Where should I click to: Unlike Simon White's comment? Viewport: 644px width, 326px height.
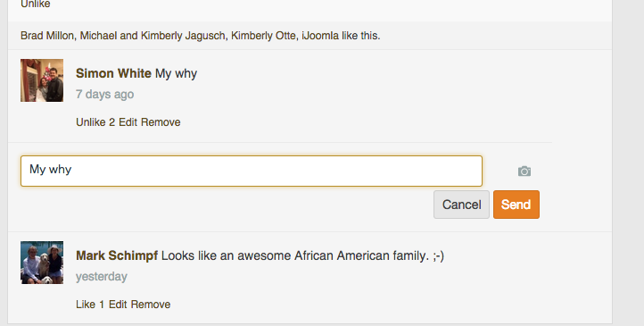click(x=91, y=122)
